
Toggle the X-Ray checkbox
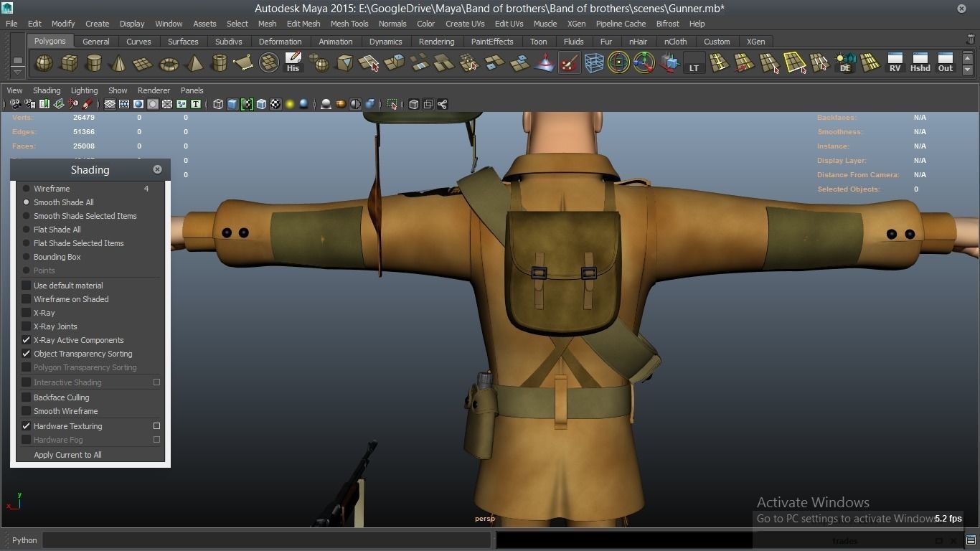27,313
